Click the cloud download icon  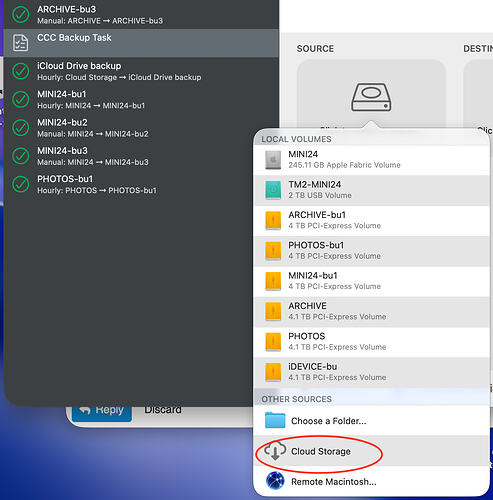coord(275,450)
